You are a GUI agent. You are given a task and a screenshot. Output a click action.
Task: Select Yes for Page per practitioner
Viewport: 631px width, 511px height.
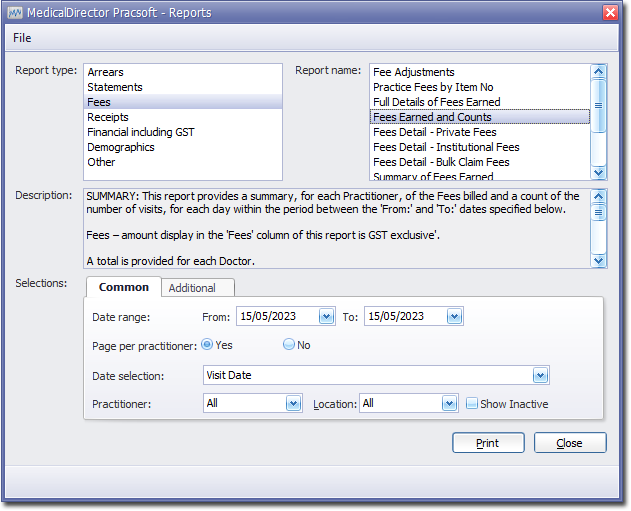pos(207,344)
